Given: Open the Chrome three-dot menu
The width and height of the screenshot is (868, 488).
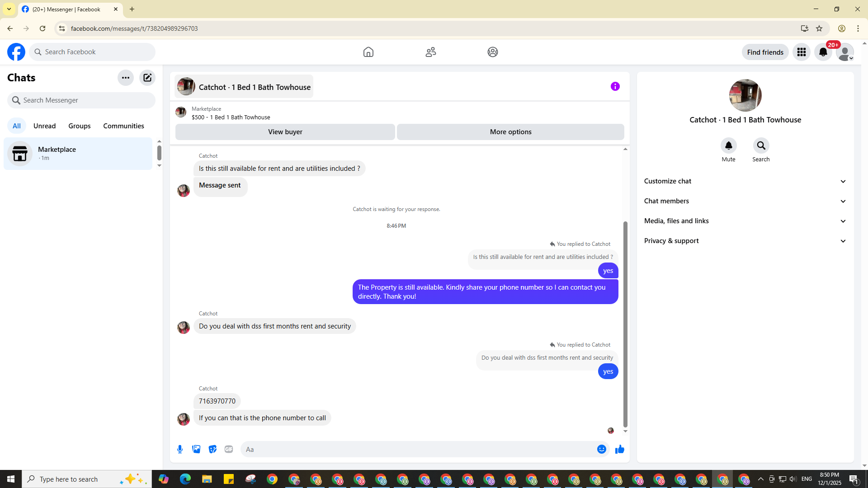Looking at the screenshot, I should [x=858, y=28].
